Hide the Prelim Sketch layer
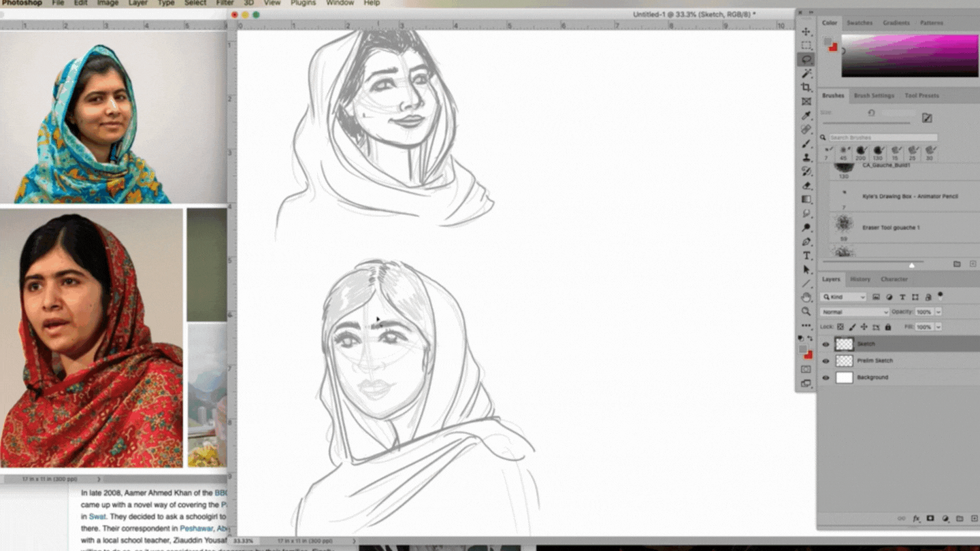Image resolution: width=980 pixels, height=551 pixels. tap(826, 361)
